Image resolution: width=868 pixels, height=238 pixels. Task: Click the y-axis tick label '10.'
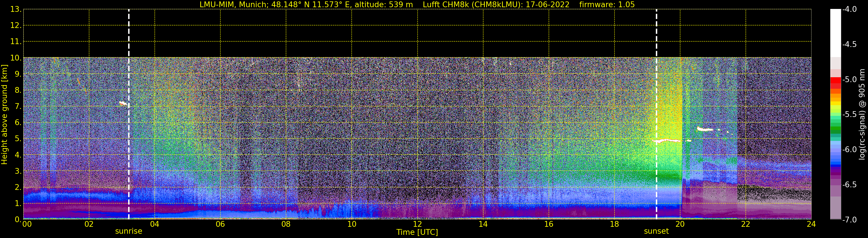click(16, 58)
